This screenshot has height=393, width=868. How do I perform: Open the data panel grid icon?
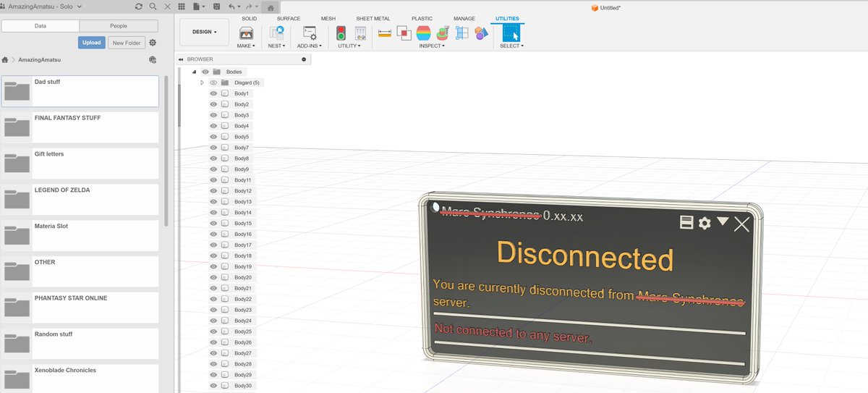coord(183,7)
